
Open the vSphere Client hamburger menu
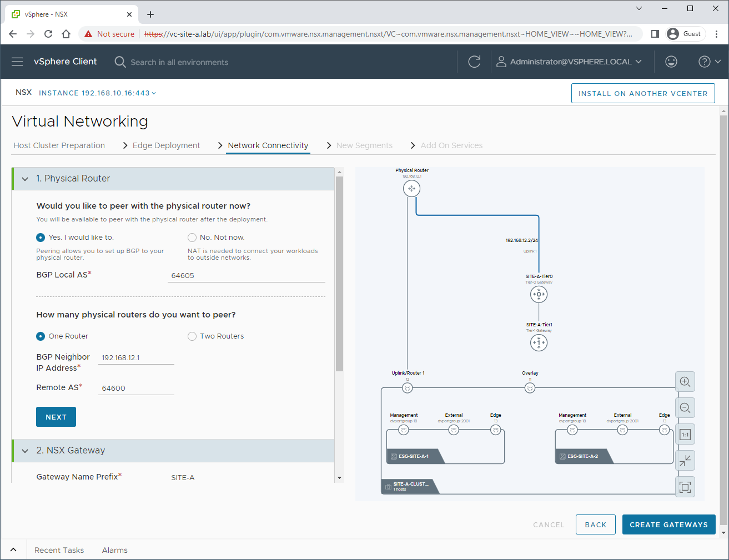[17, 62]
